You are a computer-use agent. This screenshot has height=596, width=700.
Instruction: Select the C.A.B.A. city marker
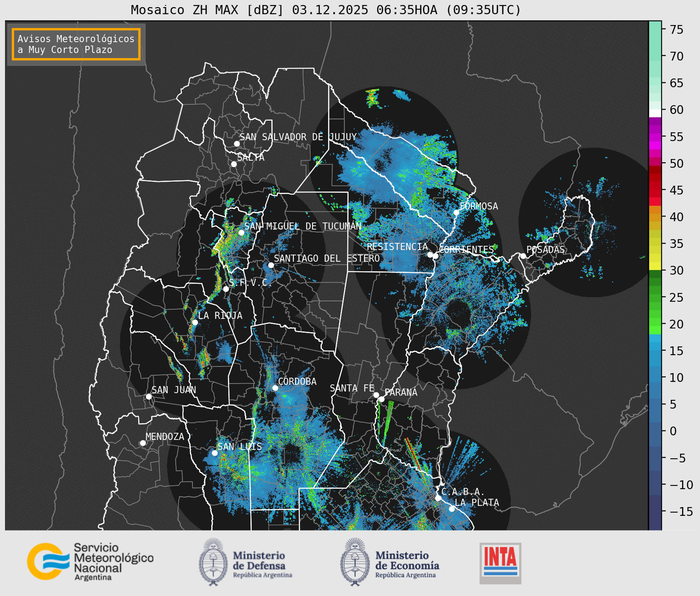coord(438,498)
